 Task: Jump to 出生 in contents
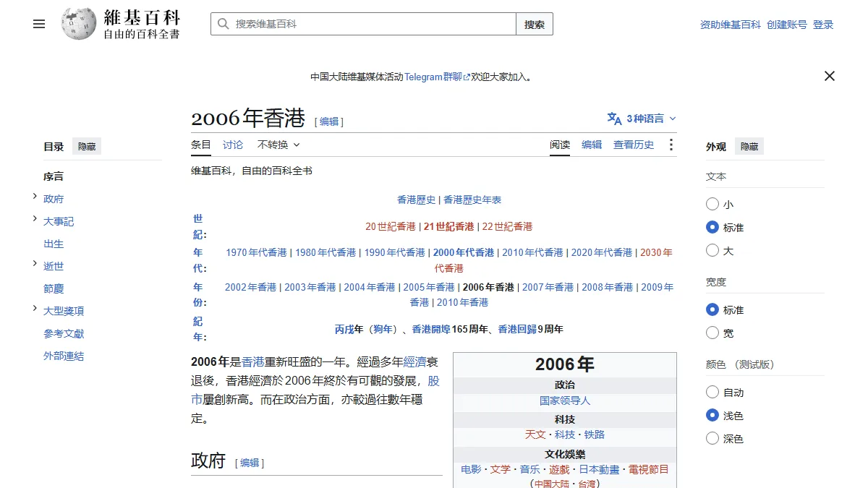(54, 244)
